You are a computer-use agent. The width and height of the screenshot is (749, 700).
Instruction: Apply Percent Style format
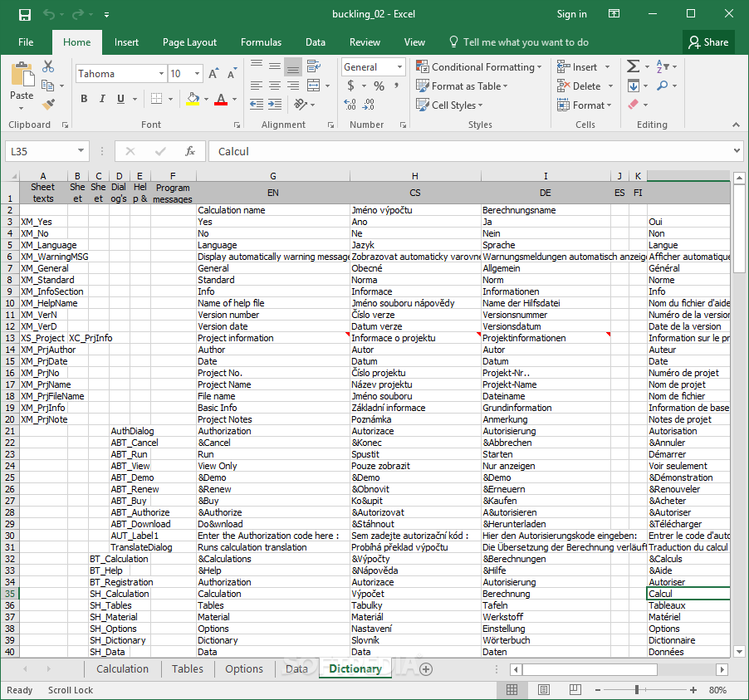tap(379, 86)
